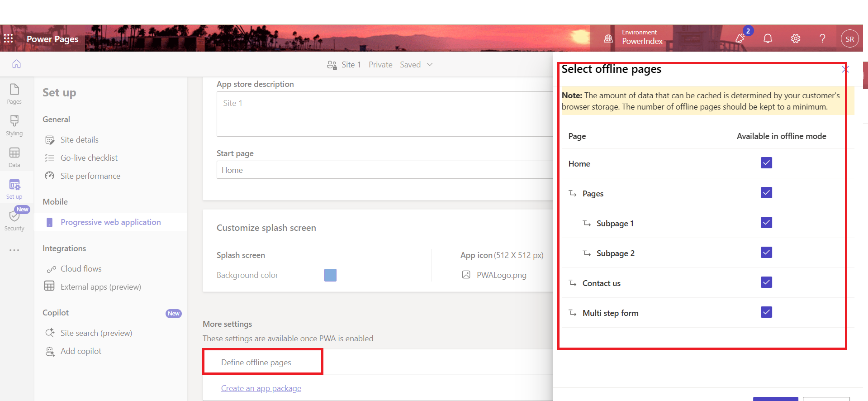
Task: Open the Data workspace icon
Action: (x=14, y=157)
